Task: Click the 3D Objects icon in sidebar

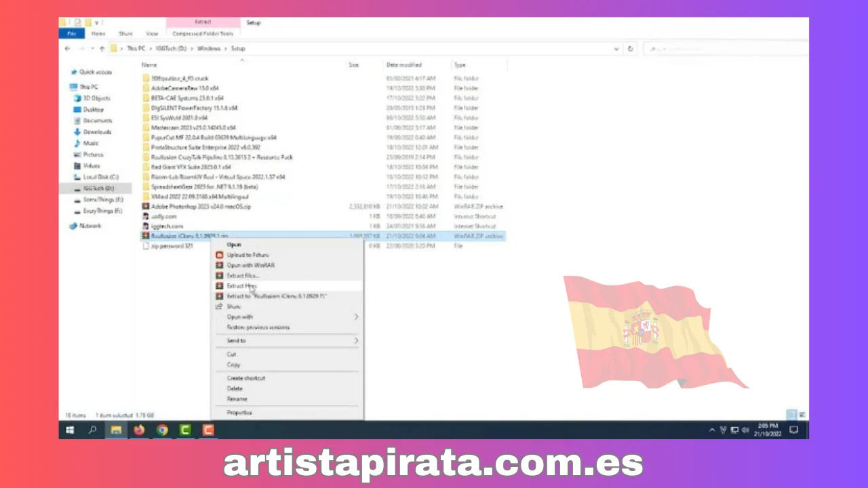Action: coord(77,98)
